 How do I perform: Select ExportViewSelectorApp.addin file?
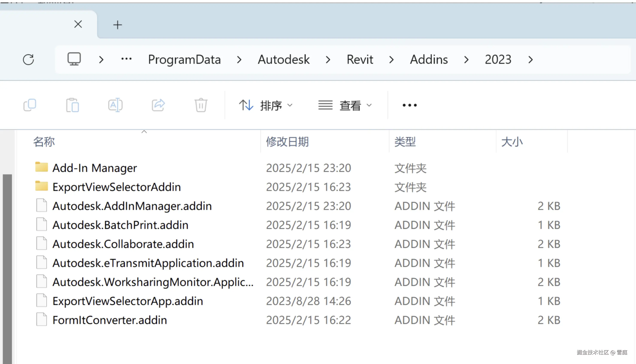128,301
